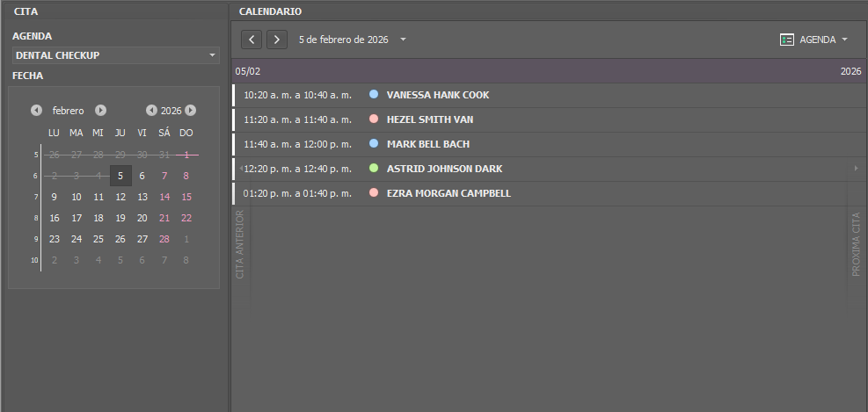This screenshot has height=412, width=868.
Task: Click the Próxima Cita side tab
Action: pos(857,244)
